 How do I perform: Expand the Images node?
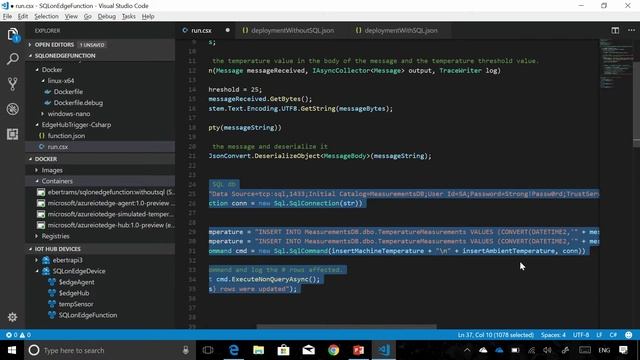pos(37,170)
